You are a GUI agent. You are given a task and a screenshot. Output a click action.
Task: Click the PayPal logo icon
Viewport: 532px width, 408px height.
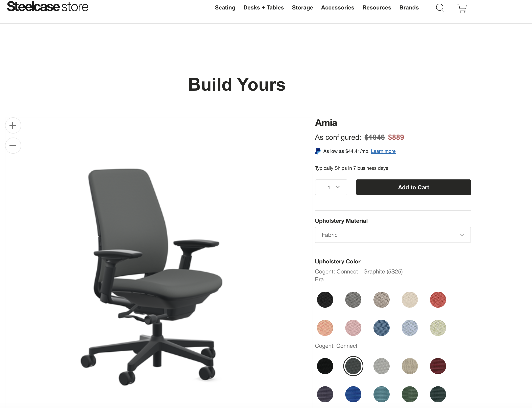[318, 151]
